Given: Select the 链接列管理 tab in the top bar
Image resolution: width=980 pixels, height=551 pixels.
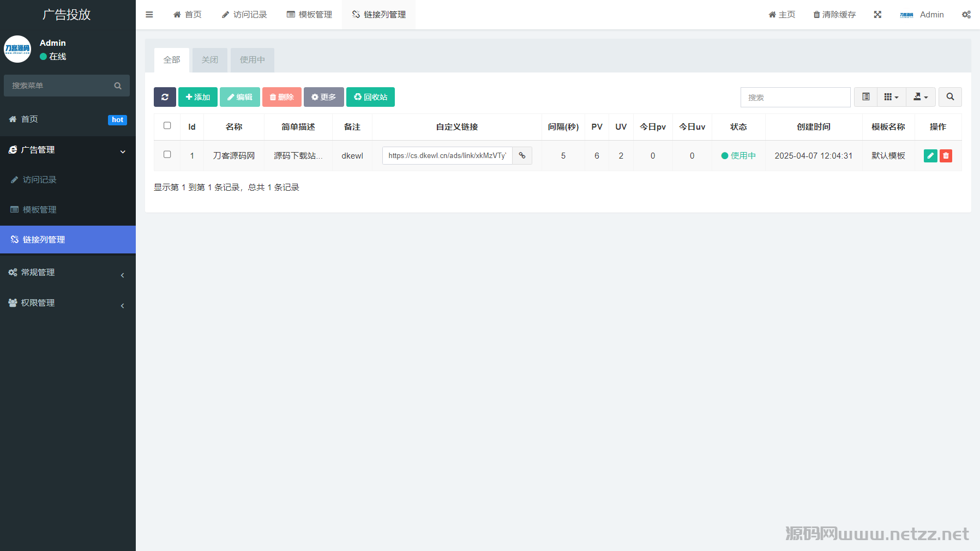Looking at the screenshot, I should coord(379,15).
